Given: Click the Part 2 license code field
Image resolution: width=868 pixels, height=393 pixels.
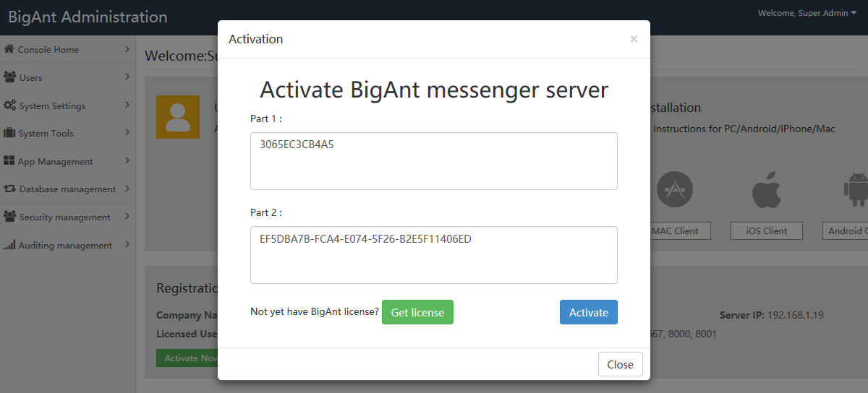Looking at the screenshot, I should tap(434, 255).
